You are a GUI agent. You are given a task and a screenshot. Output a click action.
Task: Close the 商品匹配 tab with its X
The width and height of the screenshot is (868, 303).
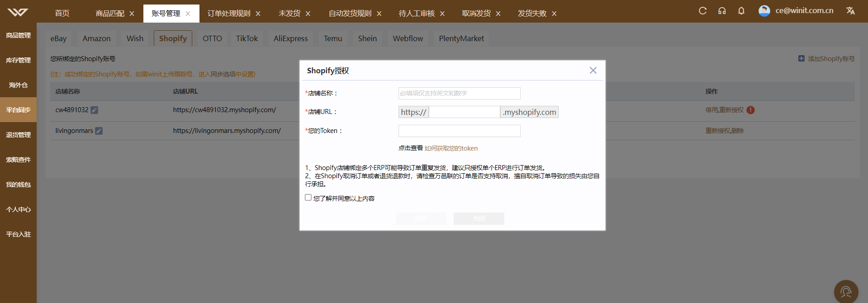(x=132, y=14)
